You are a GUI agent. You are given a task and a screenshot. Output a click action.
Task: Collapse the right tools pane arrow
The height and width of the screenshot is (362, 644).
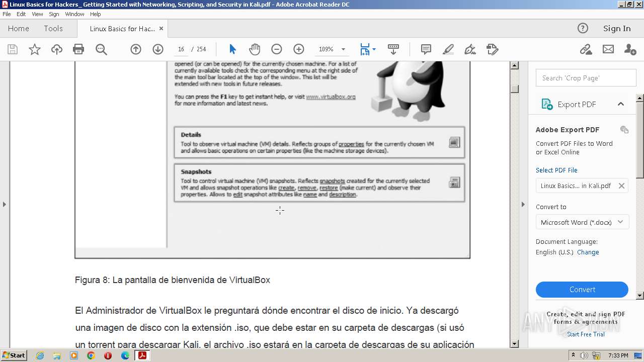523,204
